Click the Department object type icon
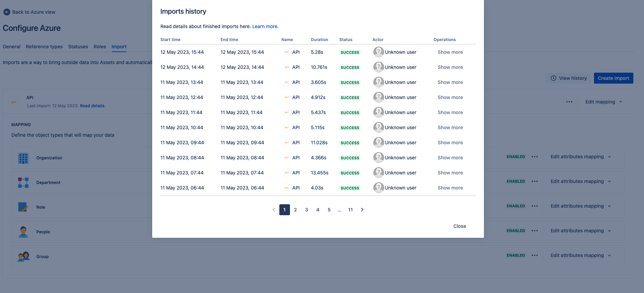The width and height of the screenshot is (644, 293). 23,183
